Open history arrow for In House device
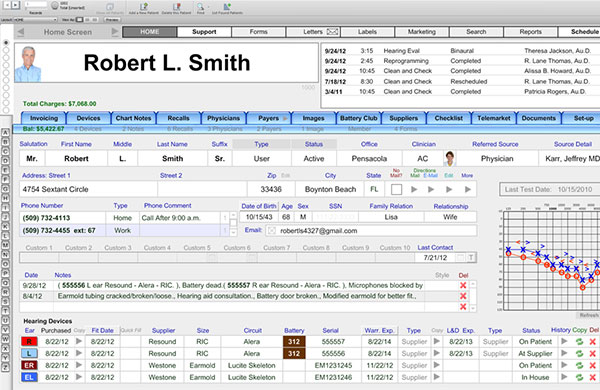 coord(564,377)
